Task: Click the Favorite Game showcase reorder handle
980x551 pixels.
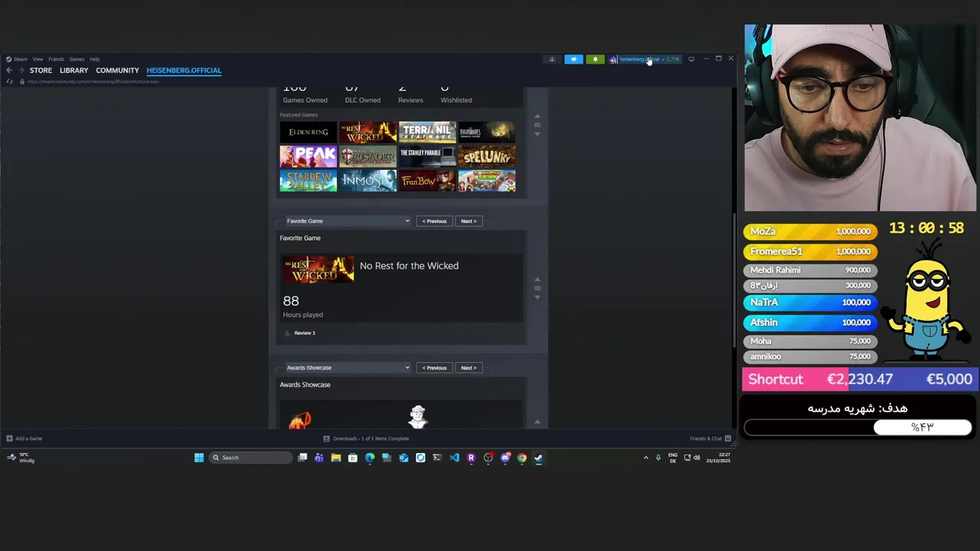Action: tap(537, 289)
